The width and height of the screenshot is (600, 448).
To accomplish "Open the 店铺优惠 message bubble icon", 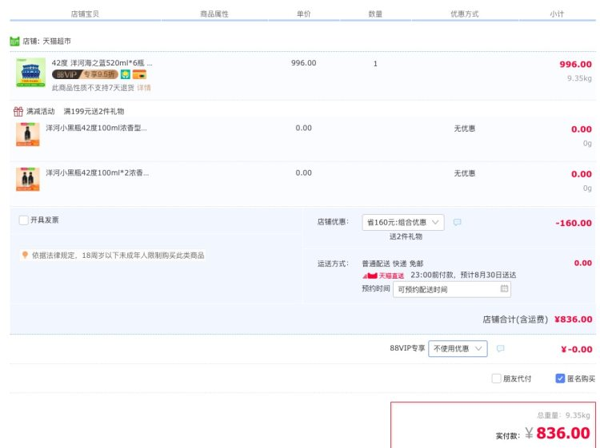I will pos(457,222).
